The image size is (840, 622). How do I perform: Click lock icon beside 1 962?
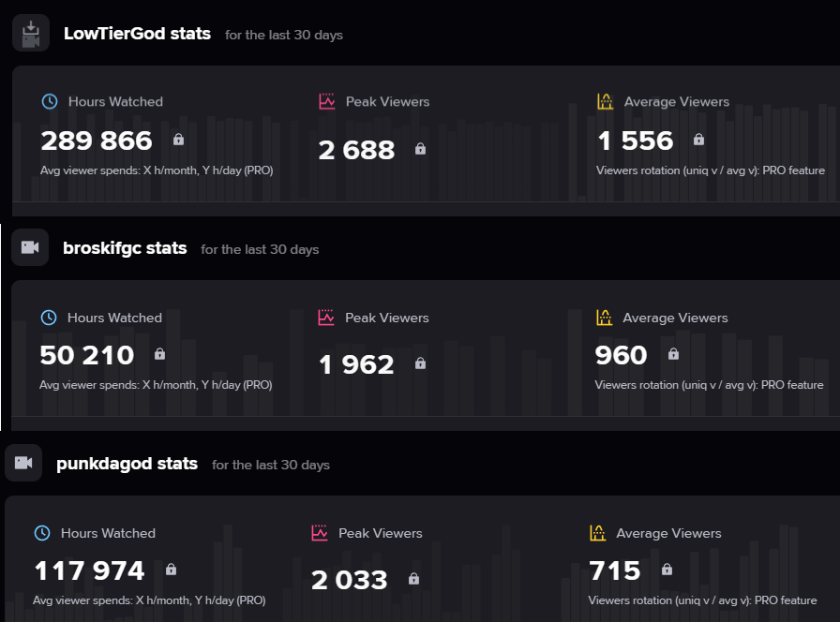click(421, 363)
